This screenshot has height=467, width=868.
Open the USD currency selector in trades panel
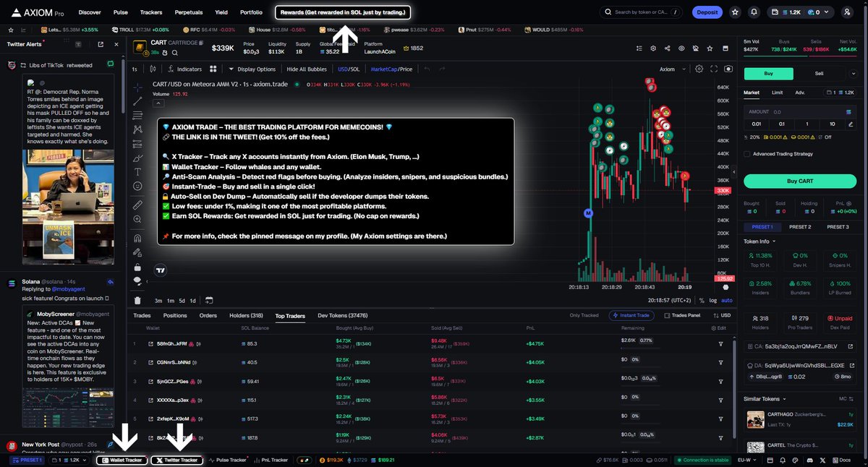(723, 315)
